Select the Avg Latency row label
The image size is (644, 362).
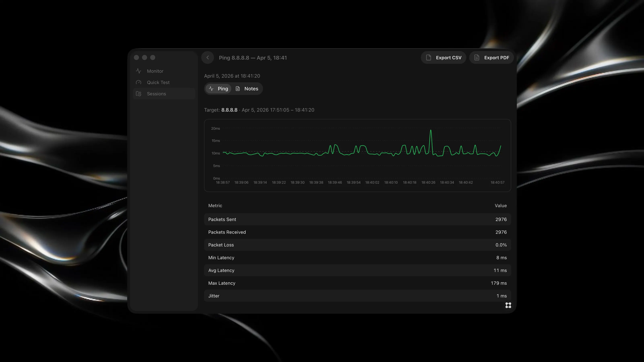[221, 270]
